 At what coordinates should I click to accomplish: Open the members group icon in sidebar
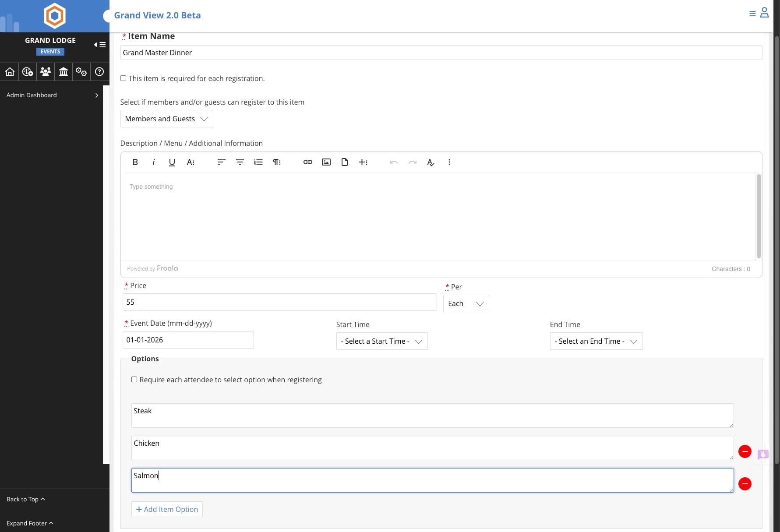[x=46, y=72]
